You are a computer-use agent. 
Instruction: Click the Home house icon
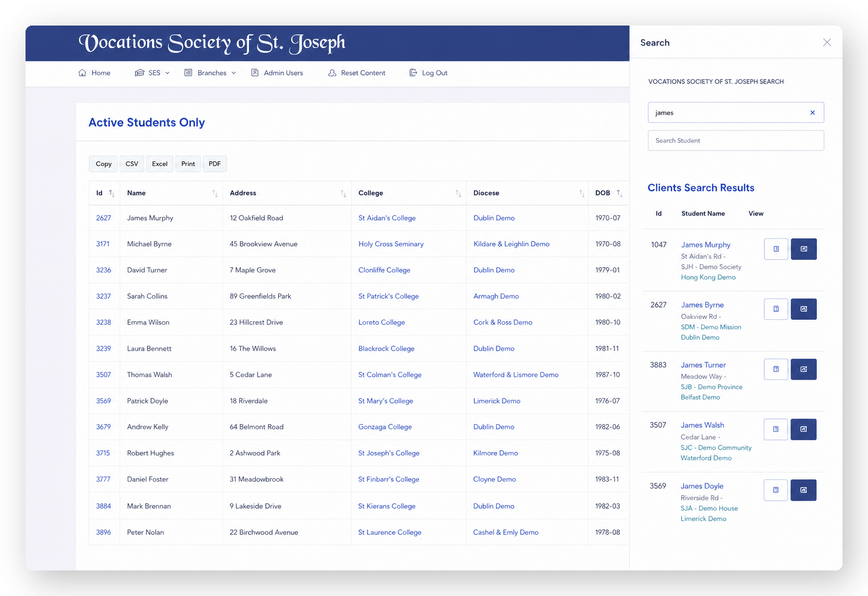[x=82, y=73]
